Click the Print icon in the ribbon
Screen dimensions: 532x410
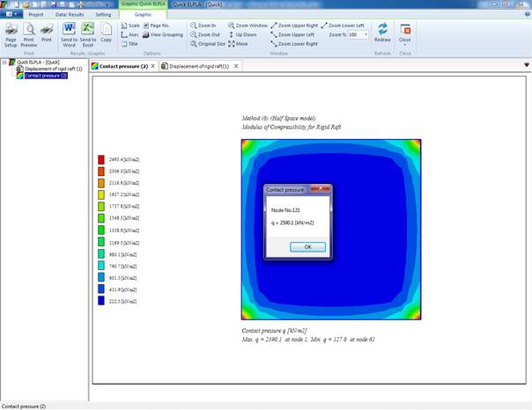(47, 33)
